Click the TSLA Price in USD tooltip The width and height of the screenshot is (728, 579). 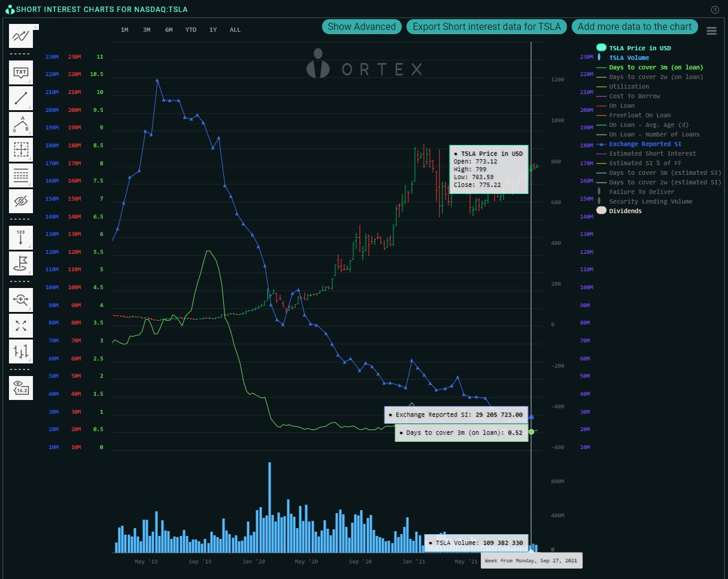489,169
